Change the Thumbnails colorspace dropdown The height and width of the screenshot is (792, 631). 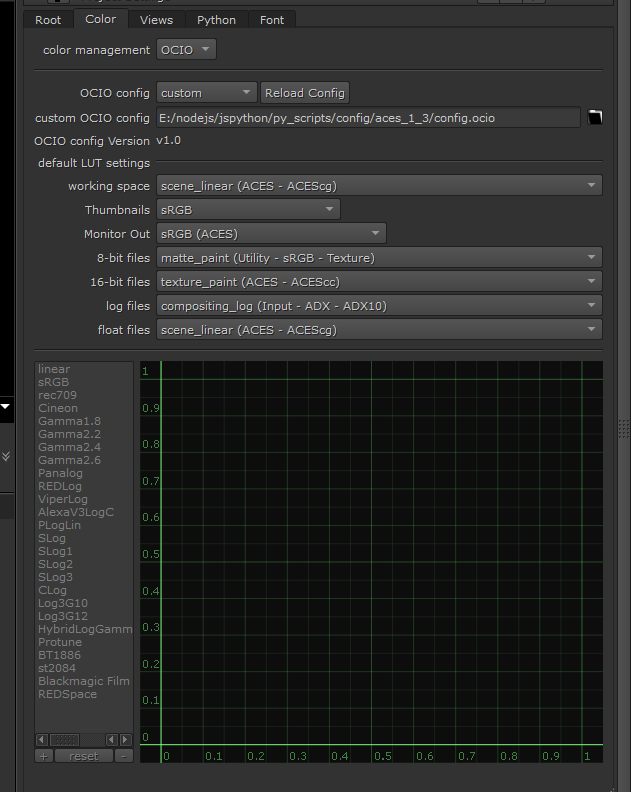click(248, 210)
